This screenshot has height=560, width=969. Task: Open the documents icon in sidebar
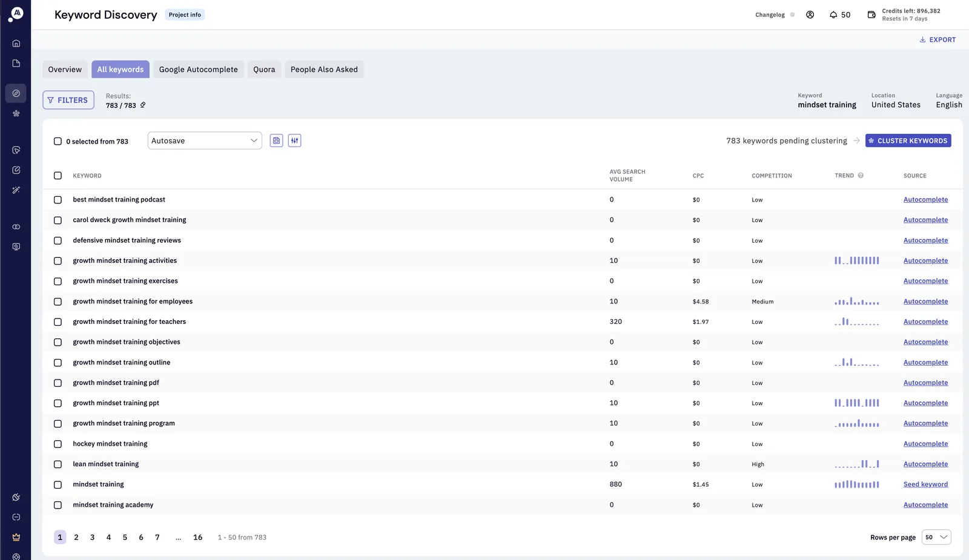coord(16,64)
